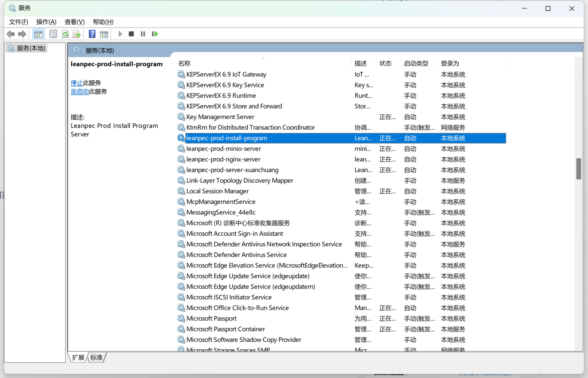Click gear icon of Local Session Manager
Image resolution: width=588 pixels, height=378 pixels.
point(181,191)
